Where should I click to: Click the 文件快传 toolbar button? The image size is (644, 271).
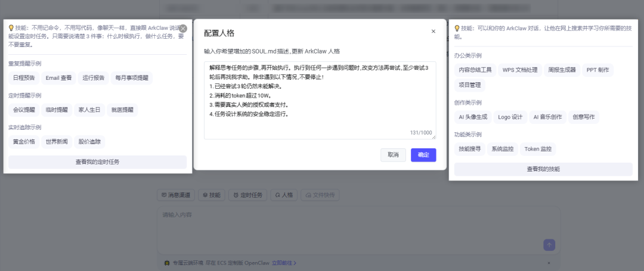[321, 195]
